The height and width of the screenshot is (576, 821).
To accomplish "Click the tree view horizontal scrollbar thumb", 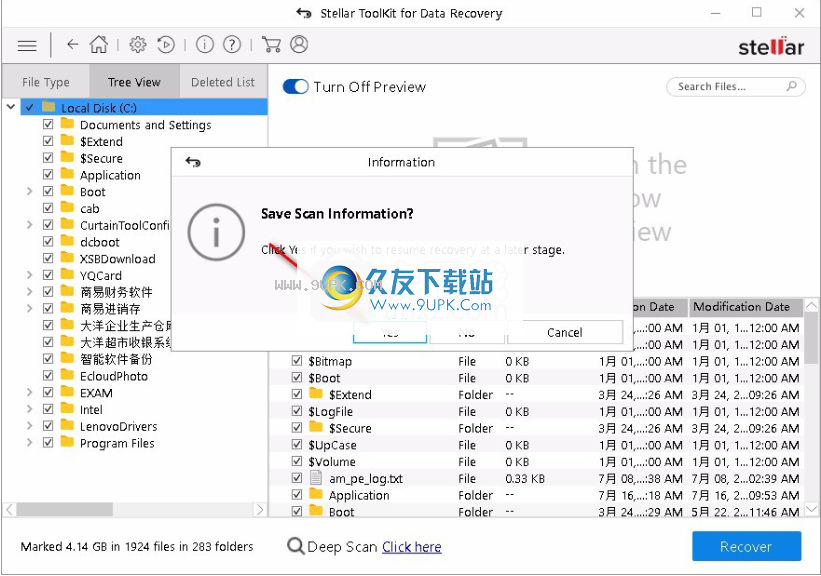I will (64, 509).
